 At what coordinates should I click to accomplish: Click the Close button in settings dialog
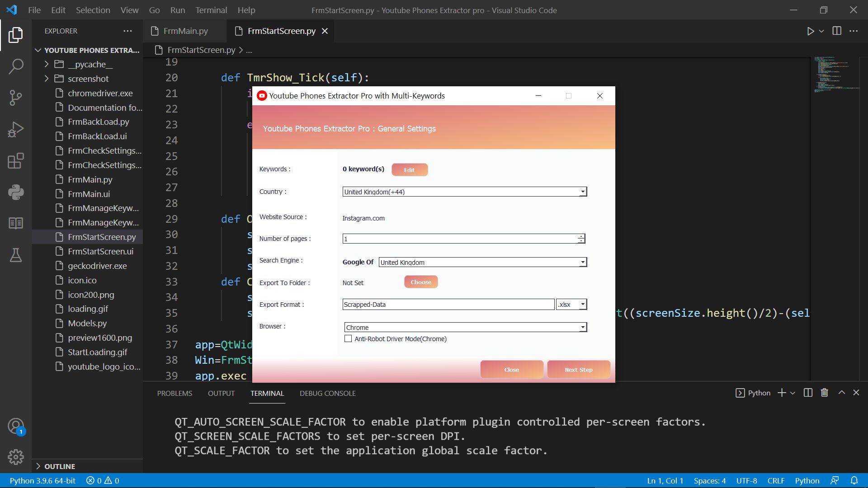[x=512, y=370]
